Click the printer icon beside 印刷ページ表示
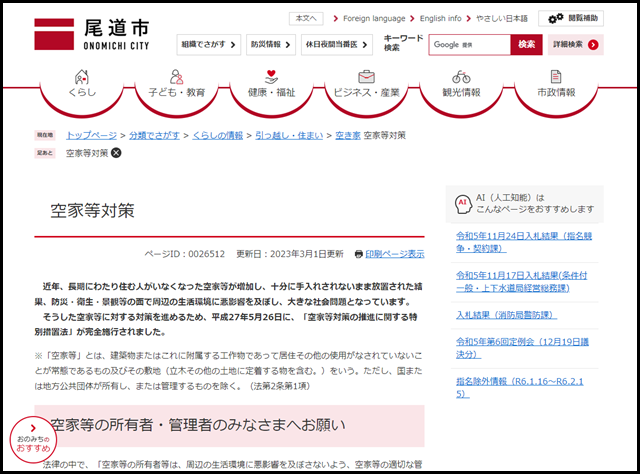The image size is (640, 474). click(x=359, y=254)
